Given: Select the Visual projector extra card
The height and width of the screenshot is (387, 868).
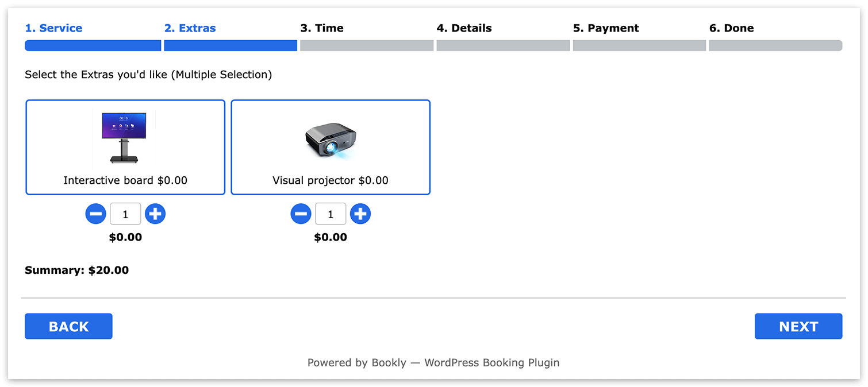Looking at the screenshot, I should 331,148.
